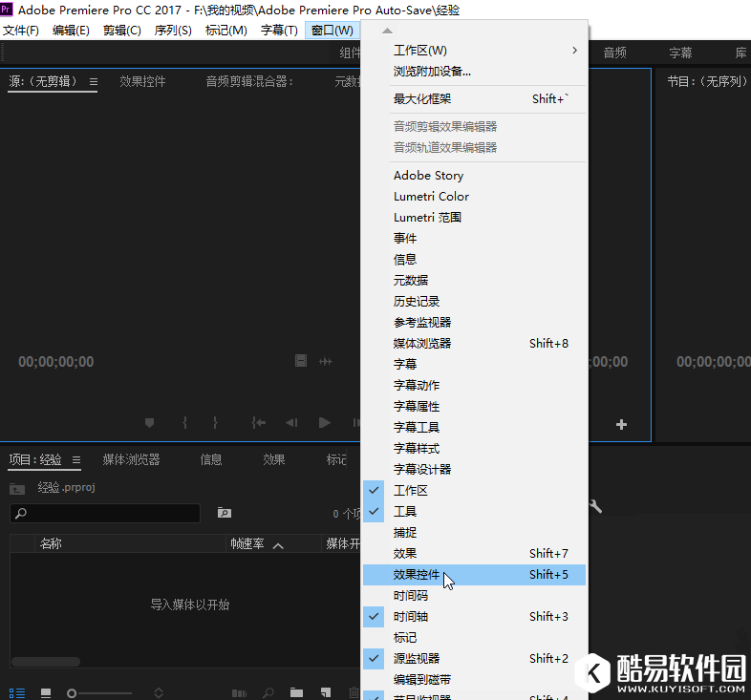This screenshot has height=700, width=751.
Task: Open 媒体浏览器 from the Window menu
Action: [x=474, y=343]
